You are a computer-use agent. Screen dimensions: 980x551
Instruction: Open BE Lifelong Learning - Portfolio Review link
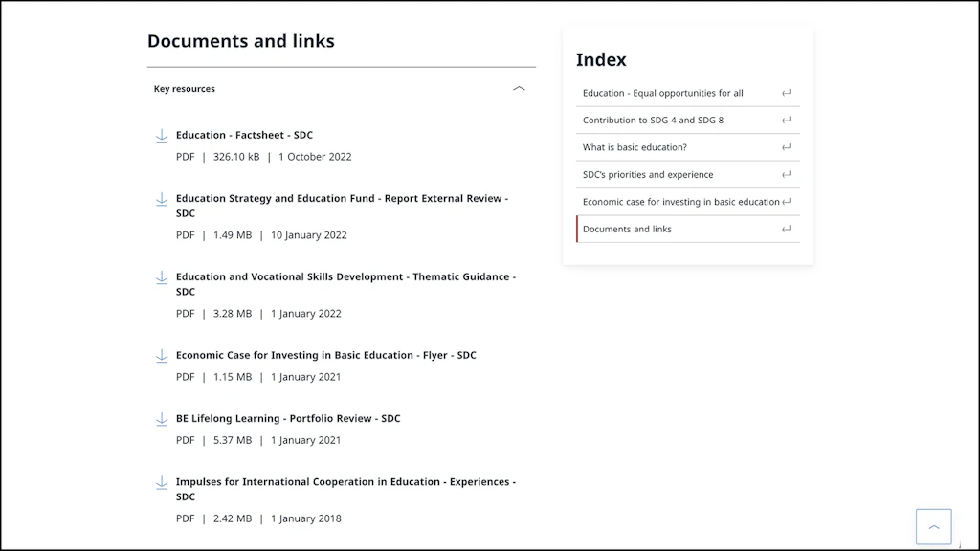coord(288,419)
